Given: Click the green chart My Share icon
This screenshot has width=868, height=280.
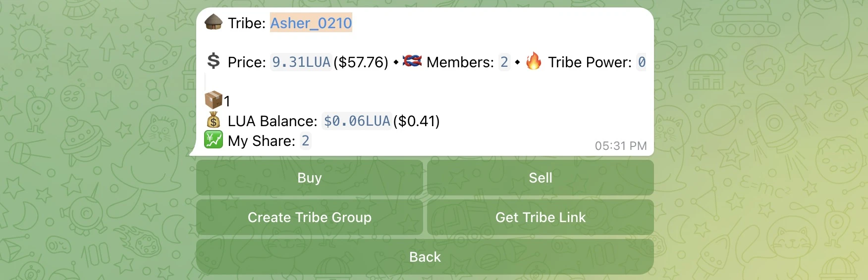Looking at the screenshot, I should click(214, 140).
